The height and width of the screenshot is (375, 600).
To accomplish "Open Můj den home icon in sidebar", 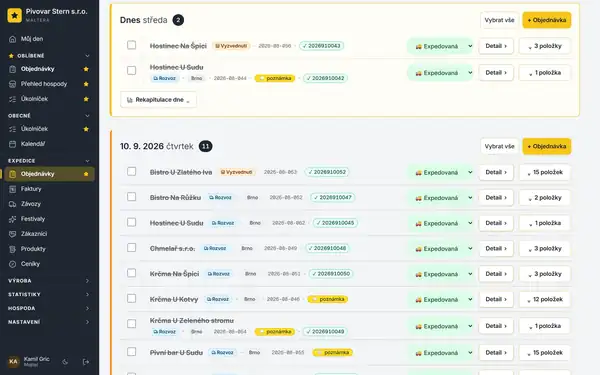I will pos(13,39).
